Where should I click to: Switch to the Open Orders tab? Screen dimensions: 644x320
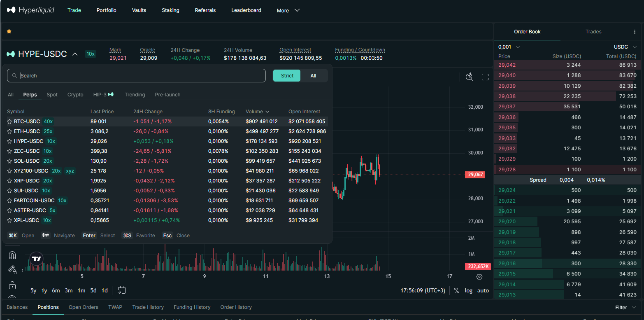(84, 307)
